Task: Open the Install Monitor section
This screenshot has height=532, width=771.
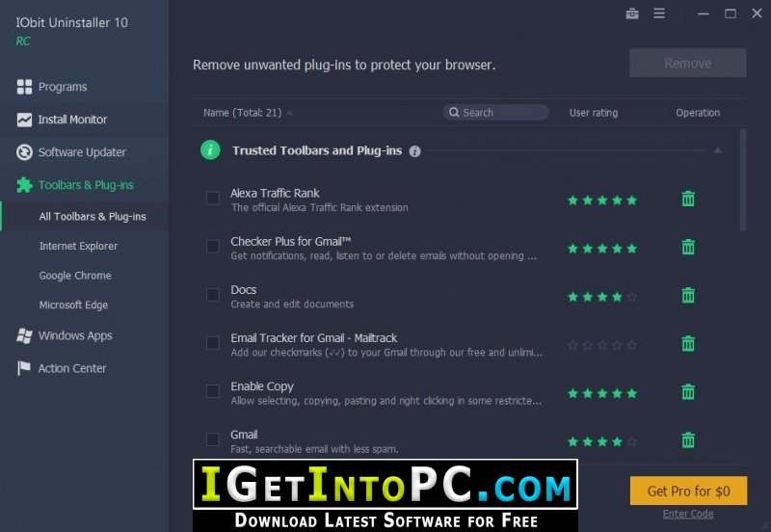Action: (72, 120)
